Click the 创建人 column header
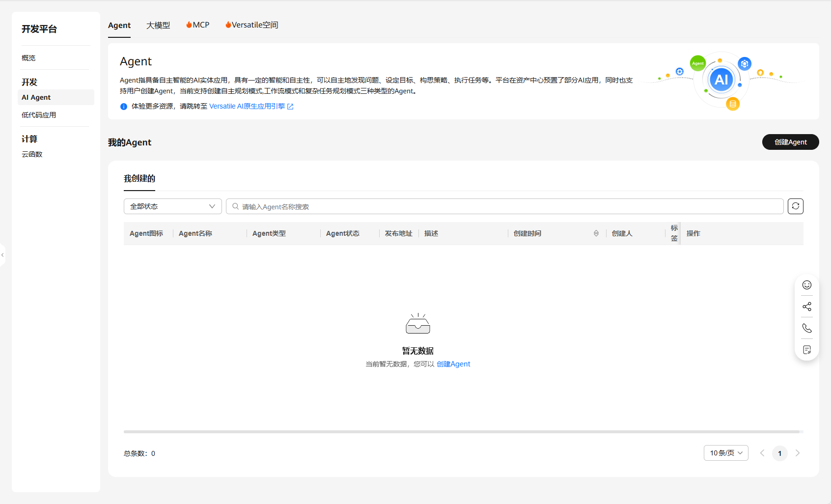 click(622, 233)
